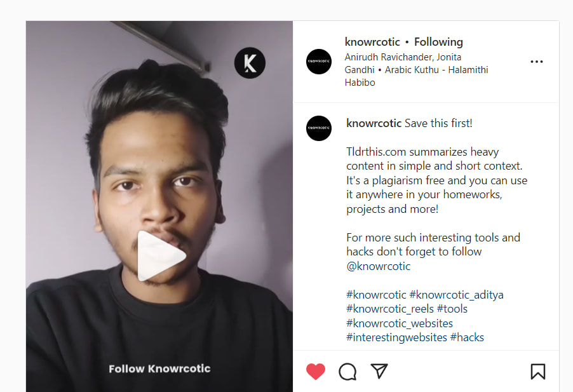This screenshot has height=392, width=573.
Task: Open the #interestingwebsites hashtag
Action: coord(396,337)
